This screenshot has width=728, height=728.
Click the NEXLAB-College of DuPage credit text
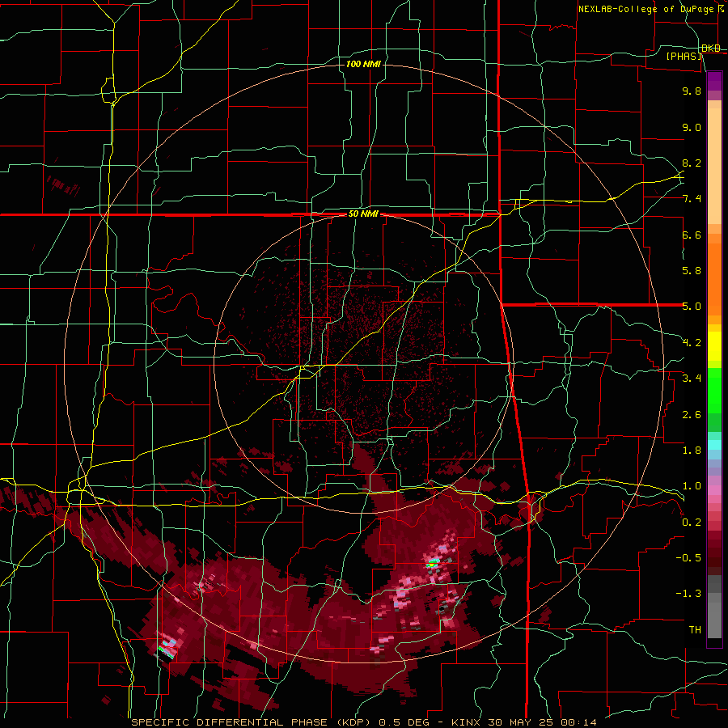point(645,9)
